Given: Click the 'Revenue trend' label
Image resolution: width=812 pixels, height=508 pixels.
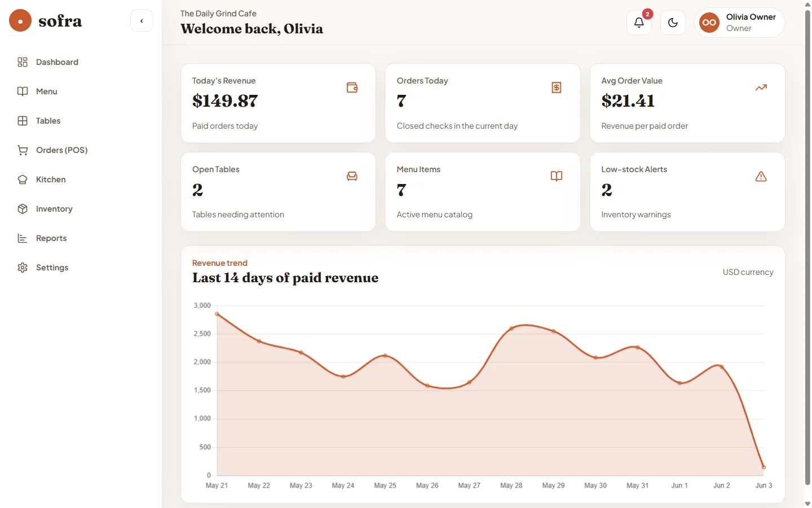Looking at the screenshot, I should pyautogui.click(x=220, y=263).
